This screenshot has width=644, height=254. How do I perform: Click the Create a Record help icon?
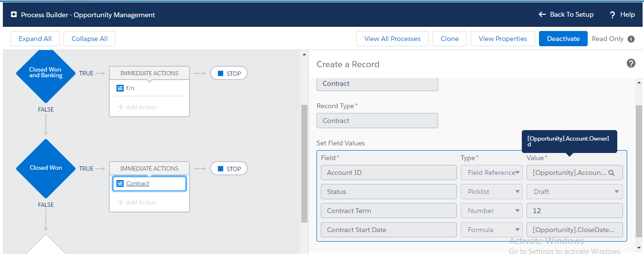coord(631,63)
